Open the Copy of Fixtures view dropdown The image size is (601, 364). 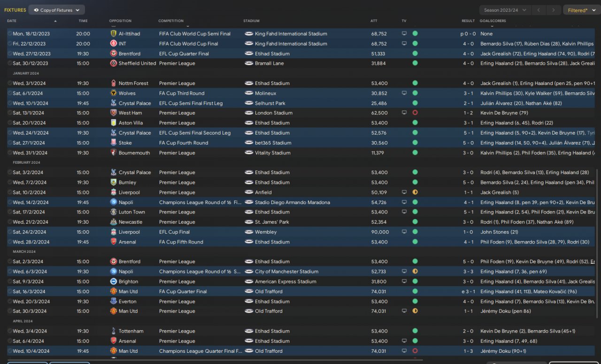pyautogui.click(x=57, y=10)
